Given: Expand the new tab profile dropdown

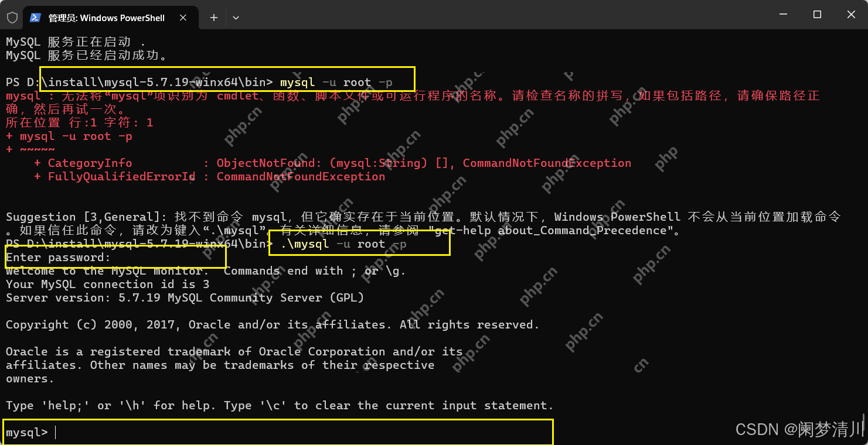Looking at the screenshot, I should click(236, 18).
